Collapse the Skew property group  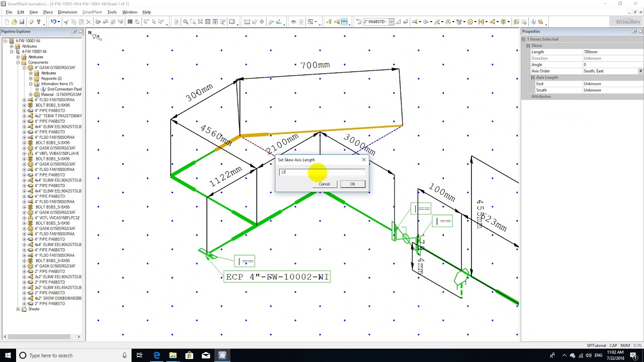point(528,46)
